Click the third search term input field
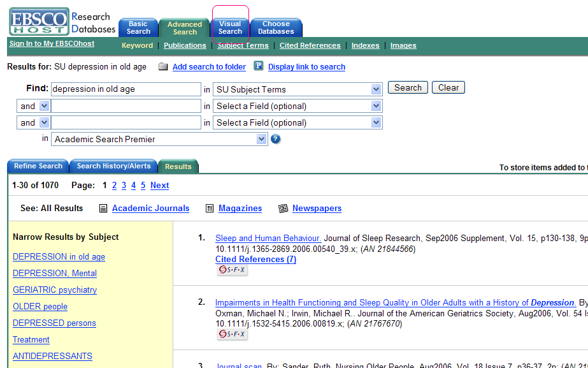588x368 pixels. point(126,122)
